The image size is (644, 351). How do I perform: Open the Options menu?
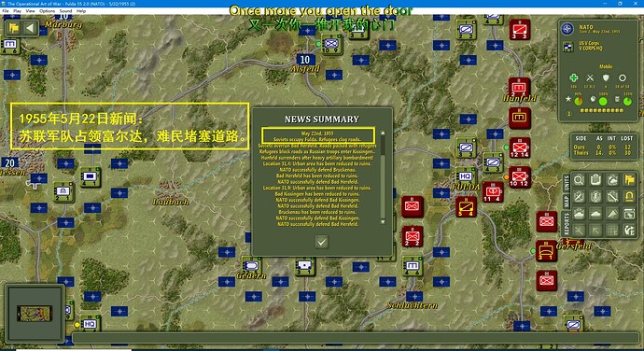tap(48, 11)
